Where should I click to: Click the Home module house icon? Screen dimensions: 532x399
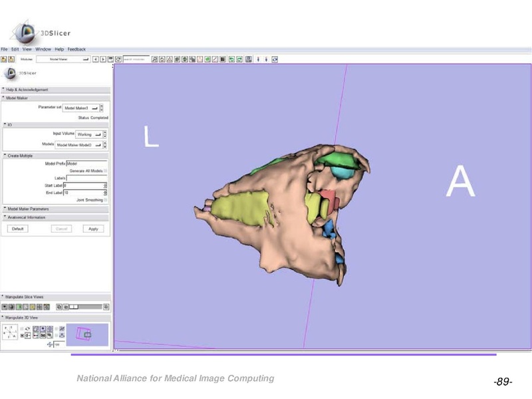point(162,59)
